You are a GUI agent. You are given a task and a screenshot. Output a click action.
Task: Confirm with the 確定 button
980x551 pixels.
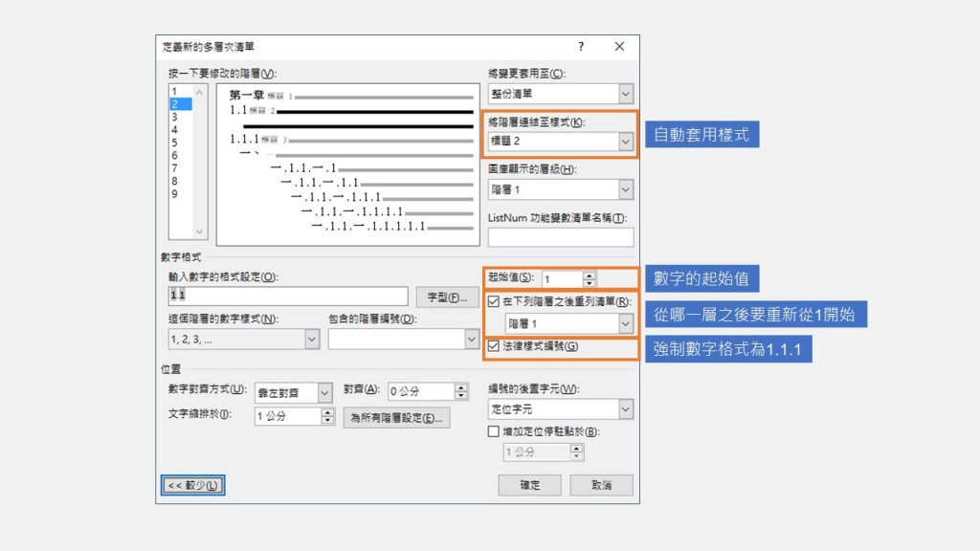coord(529,485)
